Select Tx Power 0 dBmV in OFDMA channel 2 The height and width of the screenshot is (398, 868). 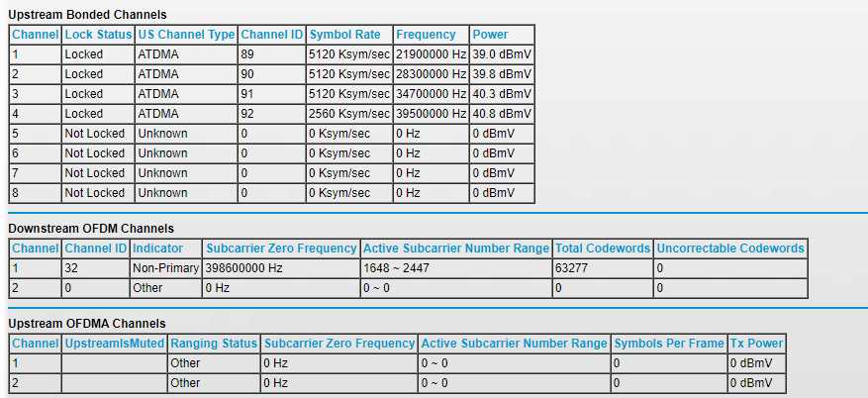[750, 383]
